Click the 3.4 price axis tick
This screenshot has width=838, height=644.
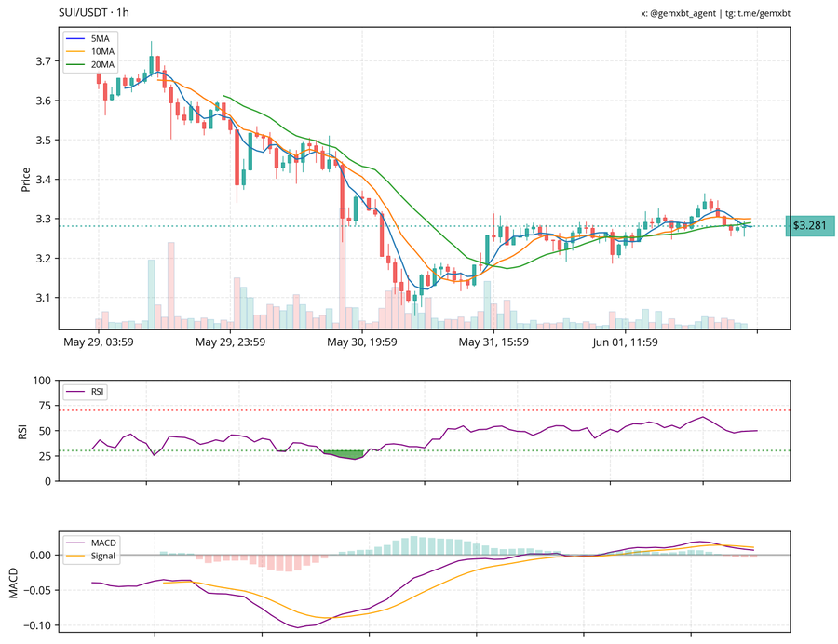[x=44, y=180]
